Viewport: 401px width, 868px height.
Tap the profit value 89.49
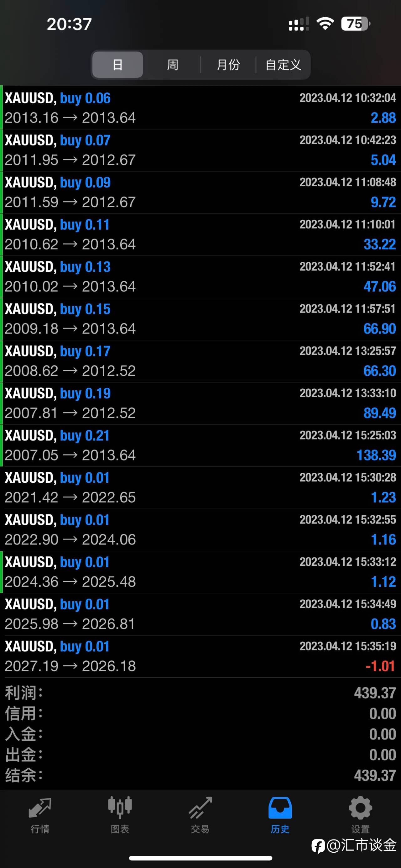coord(379,413)
